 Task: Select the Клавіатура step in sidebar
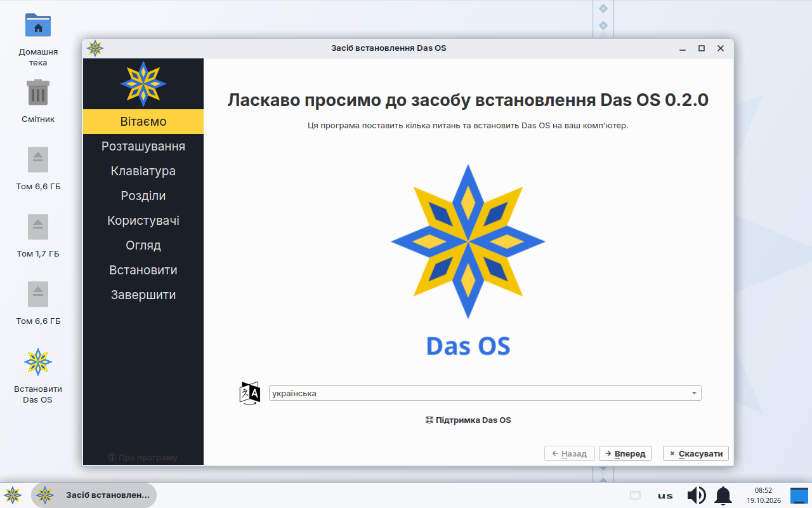point(143,171)
